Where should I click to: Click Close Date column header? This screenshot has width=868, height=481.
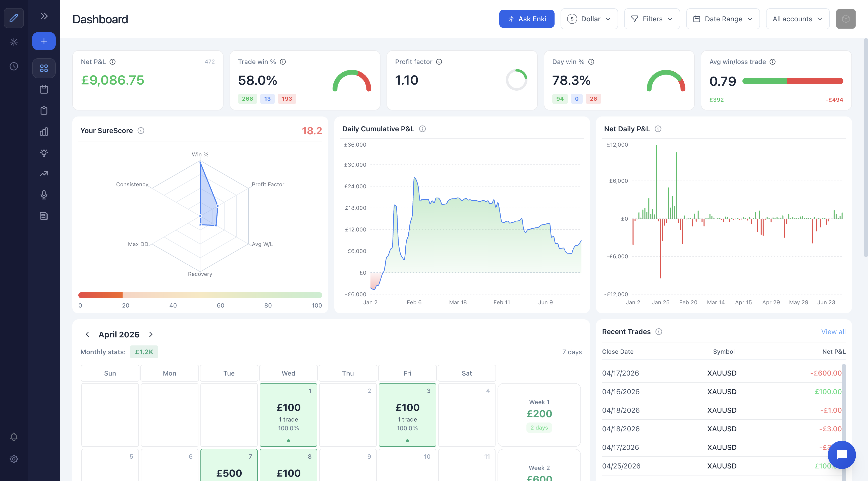(618, 352)
